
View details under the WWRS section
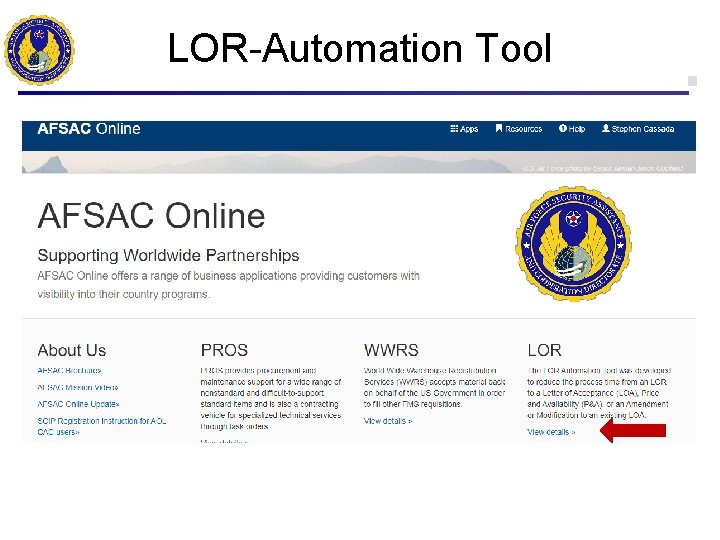tap(388, 421)
